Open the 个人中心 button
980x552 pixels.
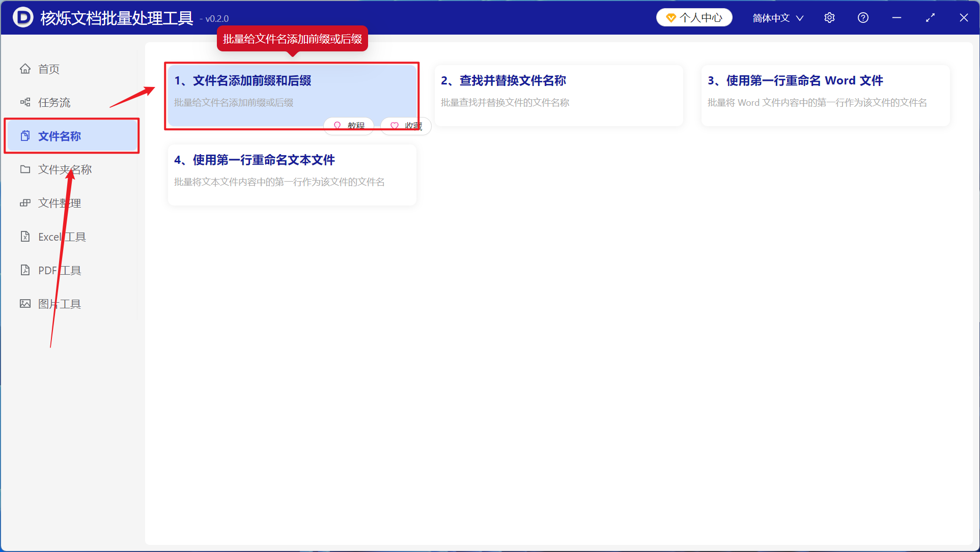click(694, 18)
